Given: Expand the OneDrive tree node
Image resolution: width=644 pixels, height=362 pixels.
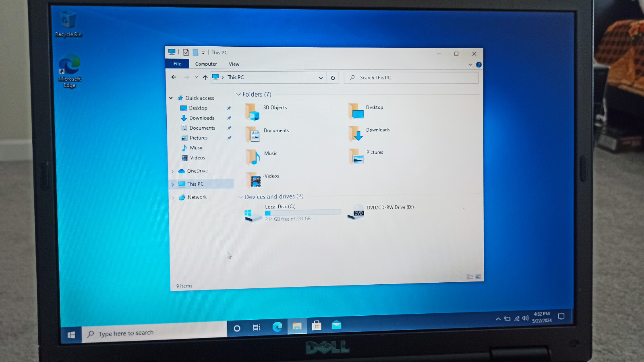Looking at the screenshot, I should click(173, 171).
